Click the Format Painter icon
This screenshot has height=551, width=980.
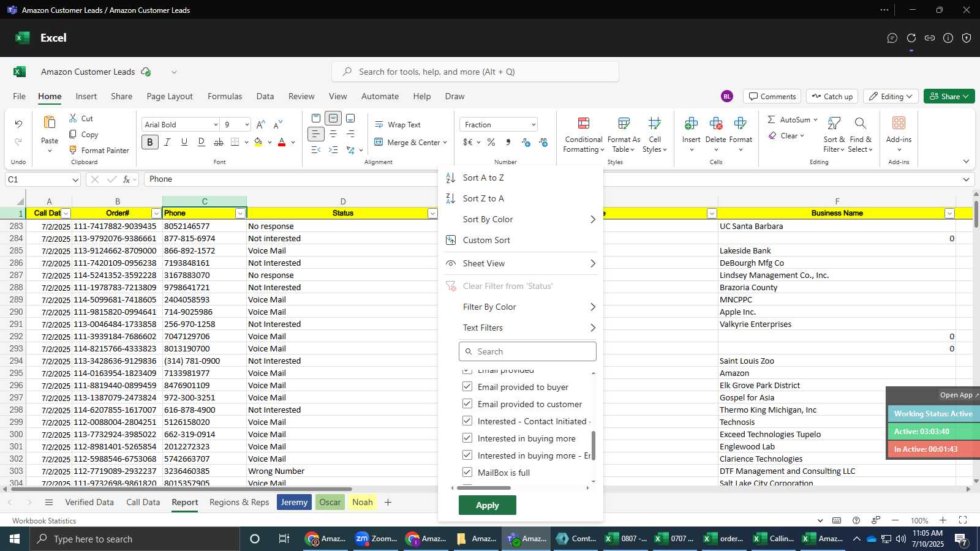point(73,150)
